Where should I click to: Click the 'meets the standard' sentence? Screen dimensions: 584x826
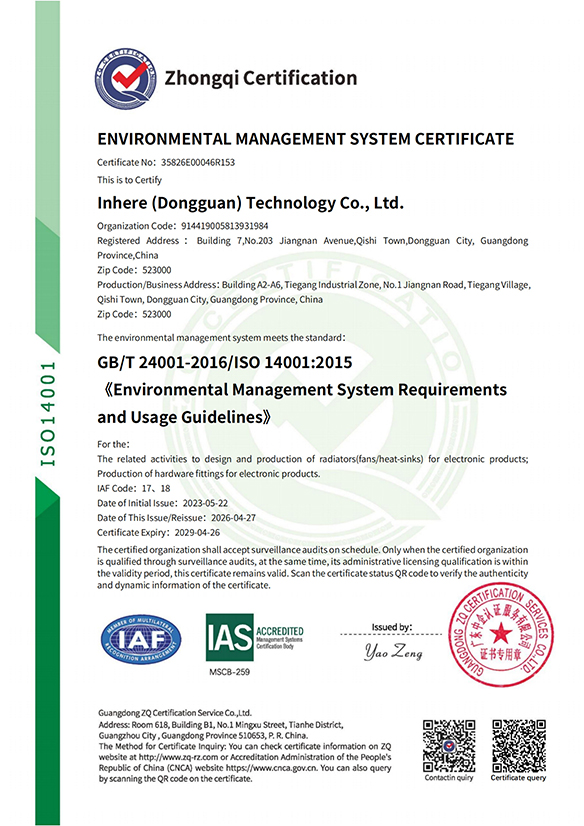[222, 338]
